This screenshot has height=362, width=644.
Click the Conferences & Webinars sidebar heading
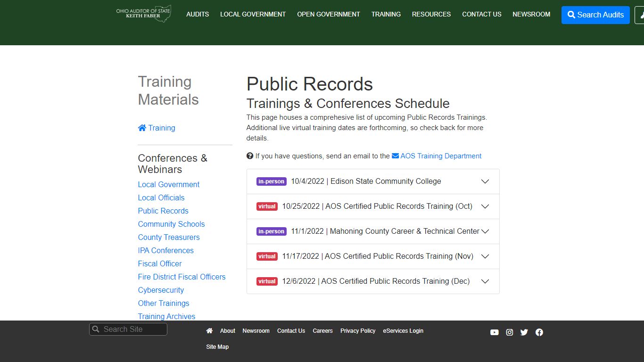coord(173,164)
